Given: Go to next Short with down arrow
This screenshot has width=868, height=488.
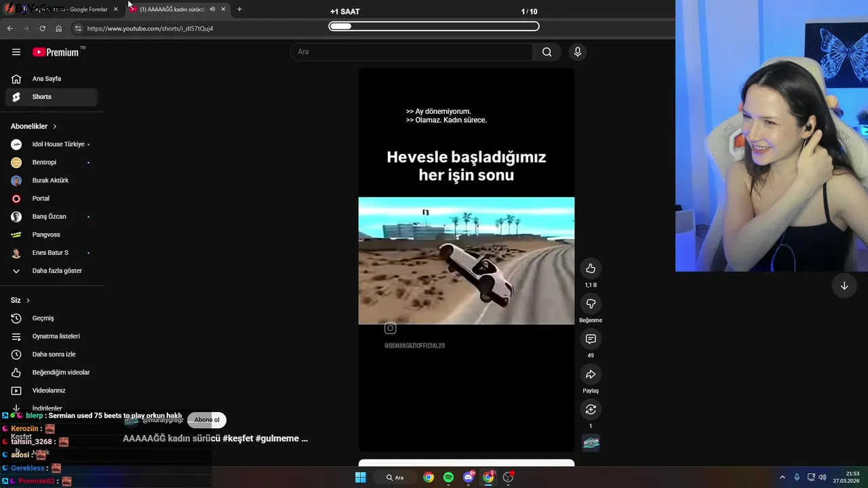Looking at the screenshot, I should point(844,286).
